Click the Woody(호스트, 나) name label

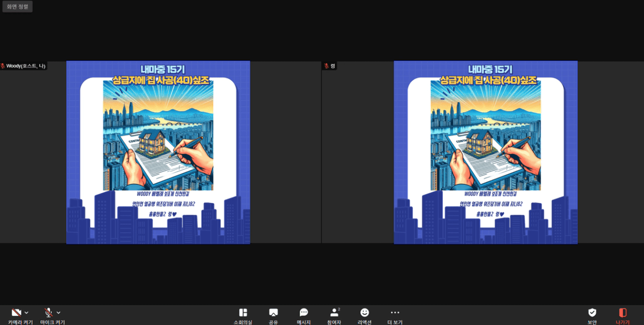coord(26,66)
